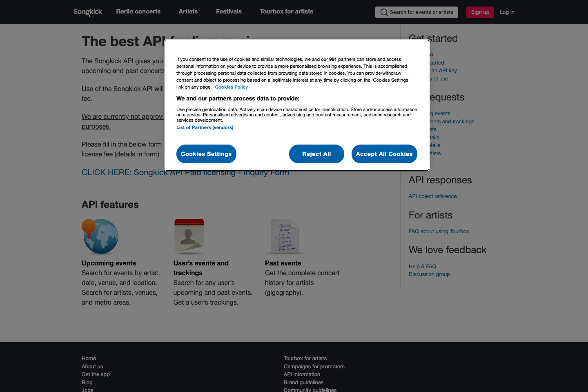View the List of Partners (vendors)
Image resolution: width=588 pixels, height=392 pixels.
(205, 127)
